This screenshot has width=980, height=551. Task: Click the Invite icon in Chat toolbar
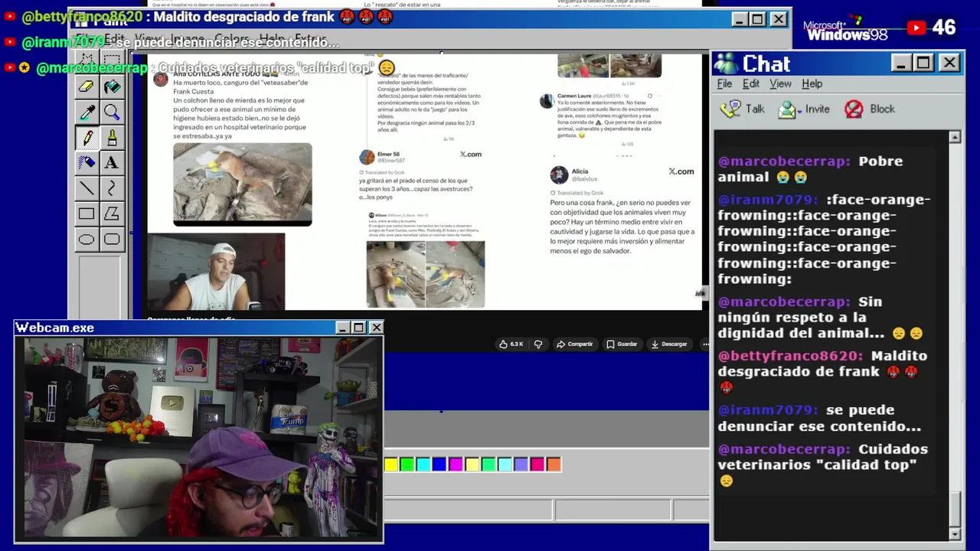787,109
